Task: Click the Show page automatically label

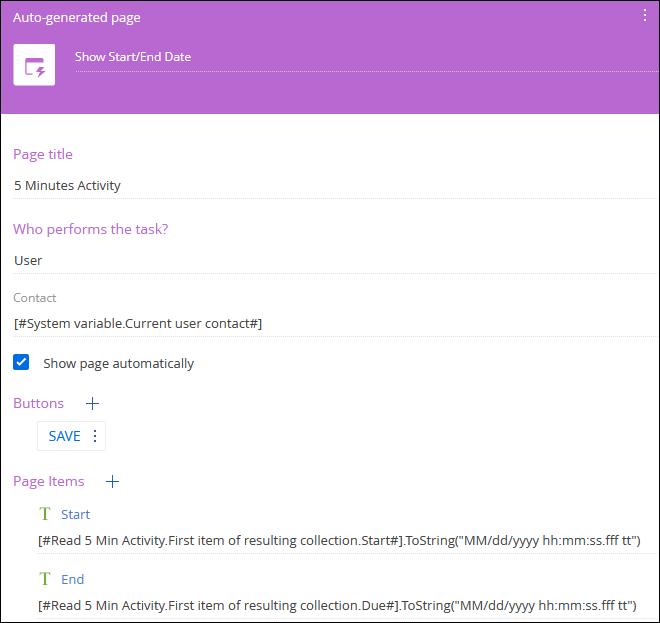Action: pyautogui.click(x=118, y=364)
